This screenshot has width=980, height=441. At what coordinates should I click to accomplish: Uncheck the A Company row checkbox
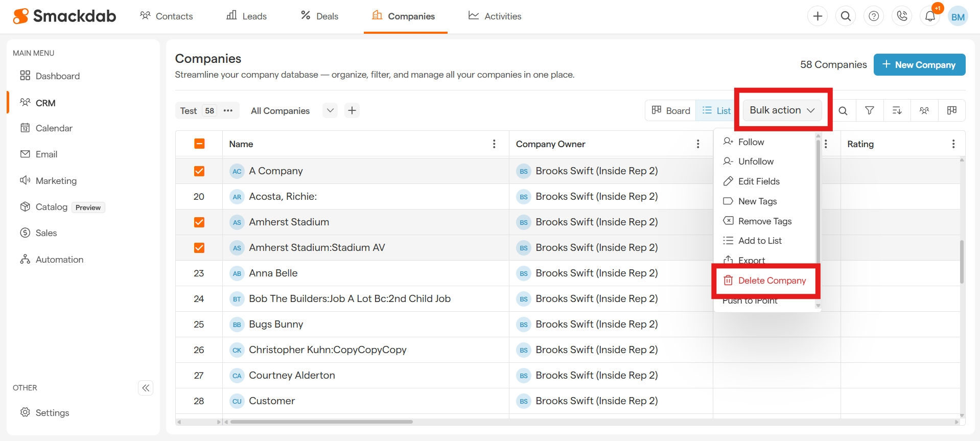(199, 171)
